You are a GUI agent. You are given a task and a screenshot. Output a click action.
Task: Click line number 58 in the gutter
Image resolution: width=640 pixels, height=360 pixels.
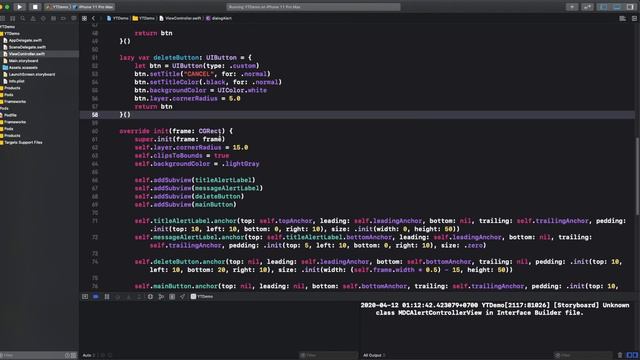[95, 115]
